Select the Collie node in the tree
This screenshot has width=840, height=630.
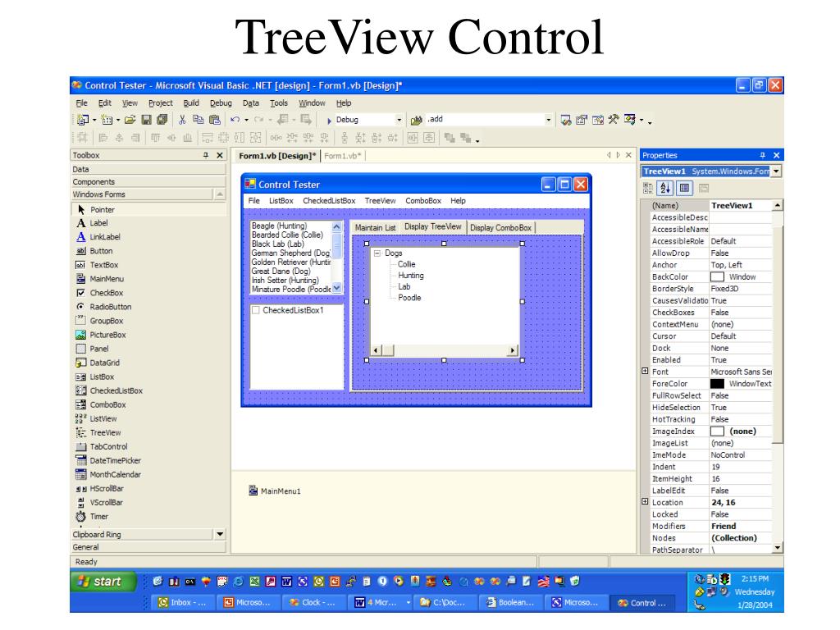[407, 264]
